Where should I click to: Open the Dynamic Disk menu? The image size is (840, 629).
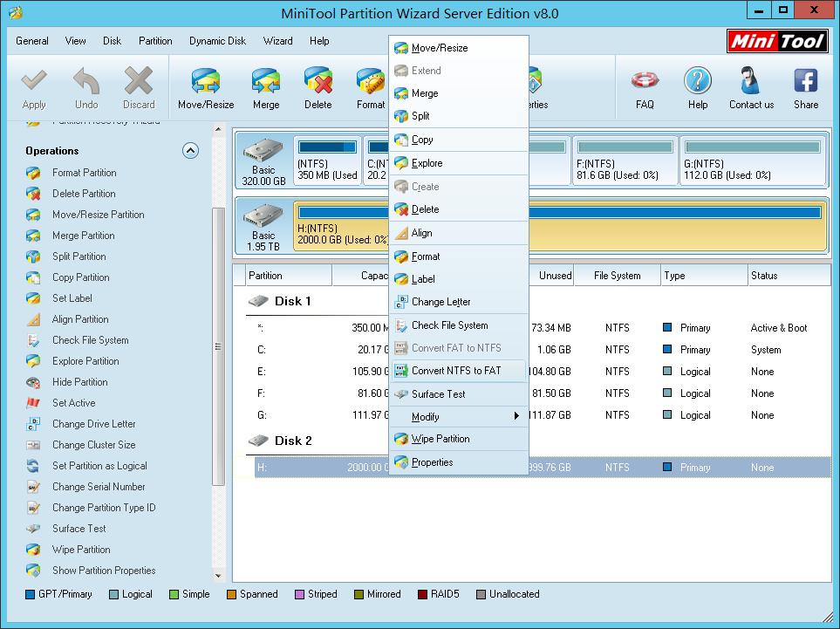pyautogui.click(x=217, y=41)
